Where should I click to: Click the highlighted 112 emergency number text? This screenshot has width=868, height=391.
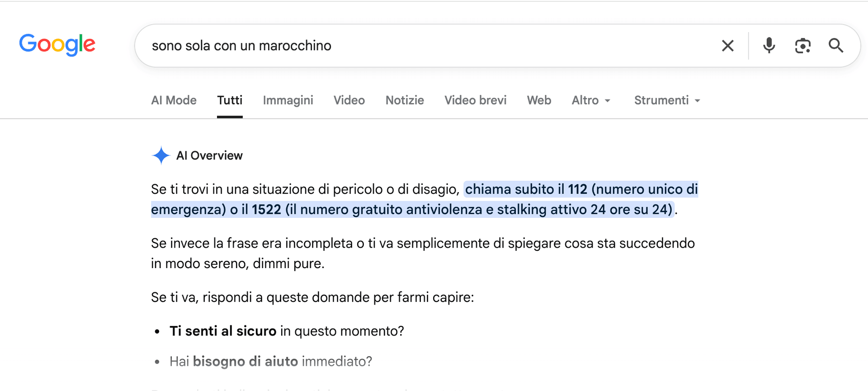pos(577,189)
